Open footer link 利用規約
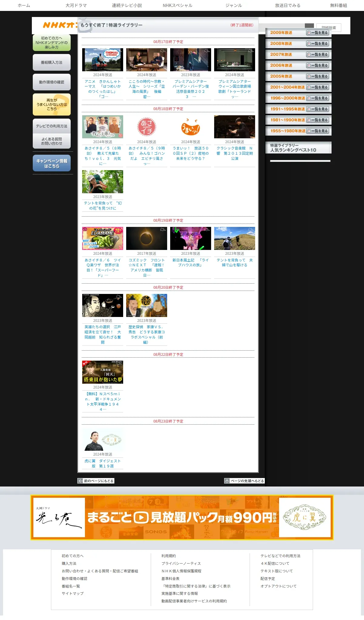Image resolution: width=364 pixels, height=620 pixels. [168, 556]
